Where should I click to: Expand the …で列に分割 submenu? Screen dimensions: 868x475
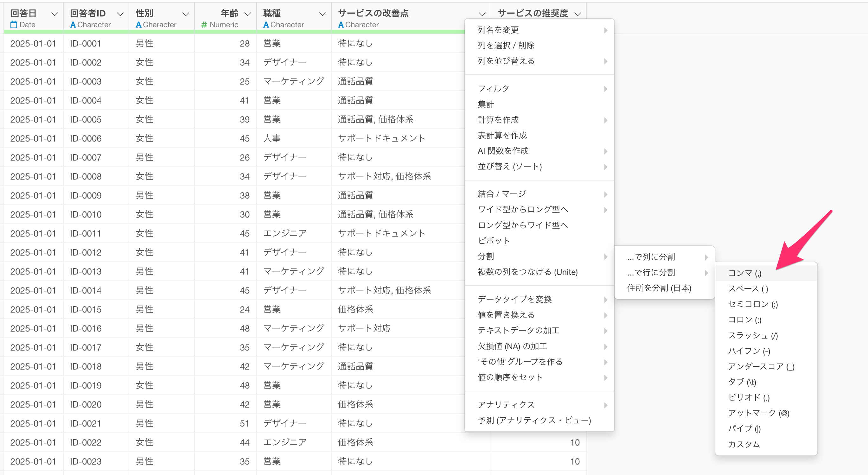tap(651, 257)
